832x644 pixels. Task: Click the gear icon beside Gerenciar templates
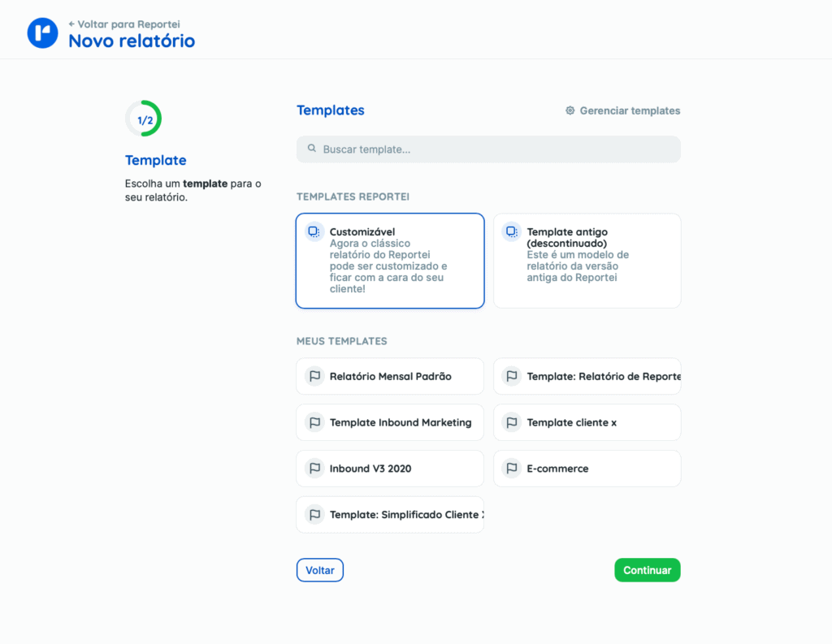pos(570,110)
